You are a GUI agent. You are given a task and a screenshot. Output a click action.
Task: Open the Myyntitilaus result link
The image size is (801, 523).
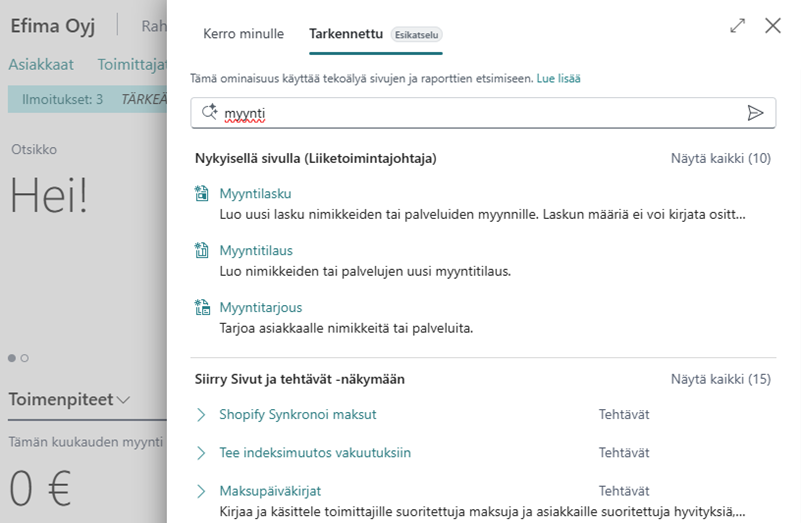tap(256, 251)
